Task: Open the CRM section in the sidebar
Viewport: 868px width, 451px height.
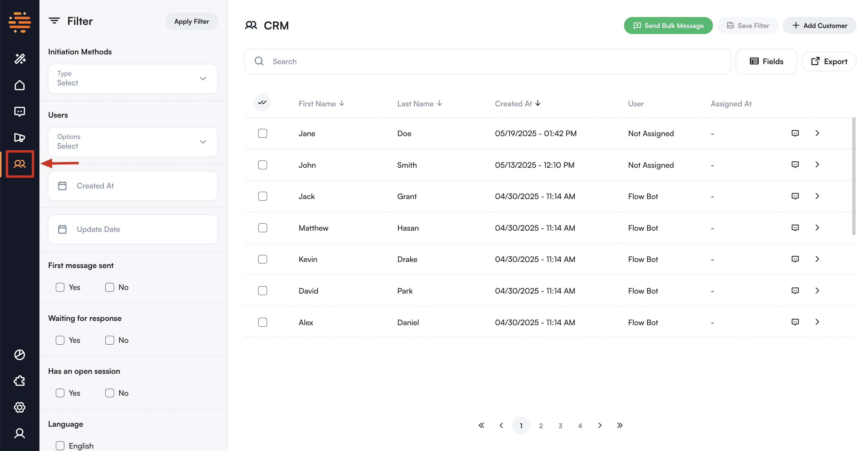Action: 19,164
